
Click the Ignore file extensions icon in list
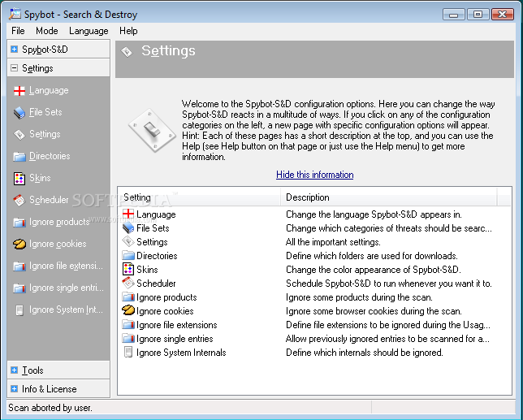(x=128, y=325)
